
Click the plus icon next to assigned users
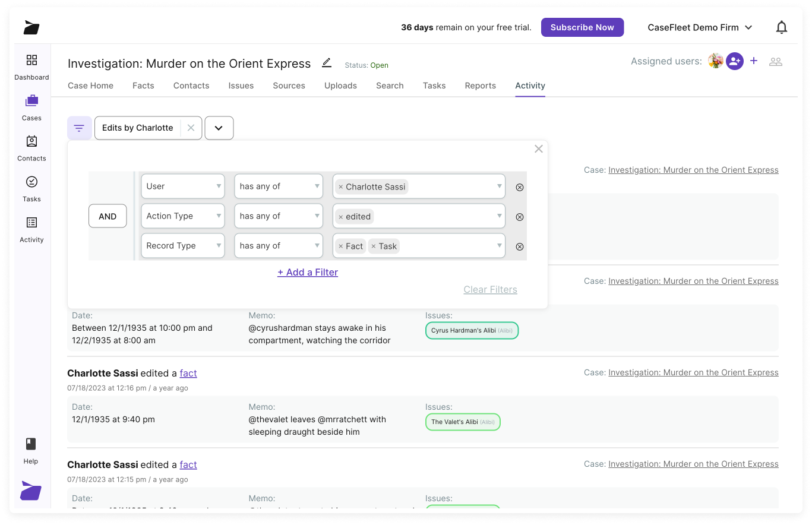(754, 61)
